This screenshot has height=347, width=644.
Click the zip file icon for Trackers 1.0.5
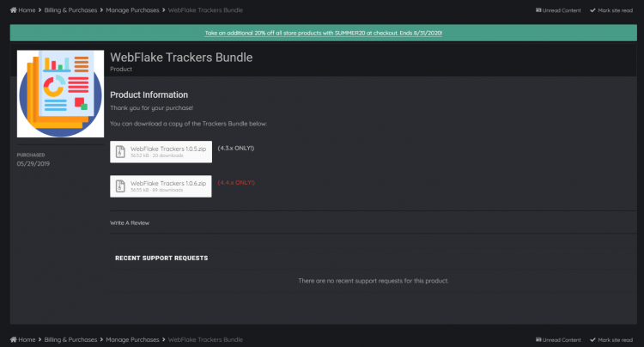tap(121, 152)
